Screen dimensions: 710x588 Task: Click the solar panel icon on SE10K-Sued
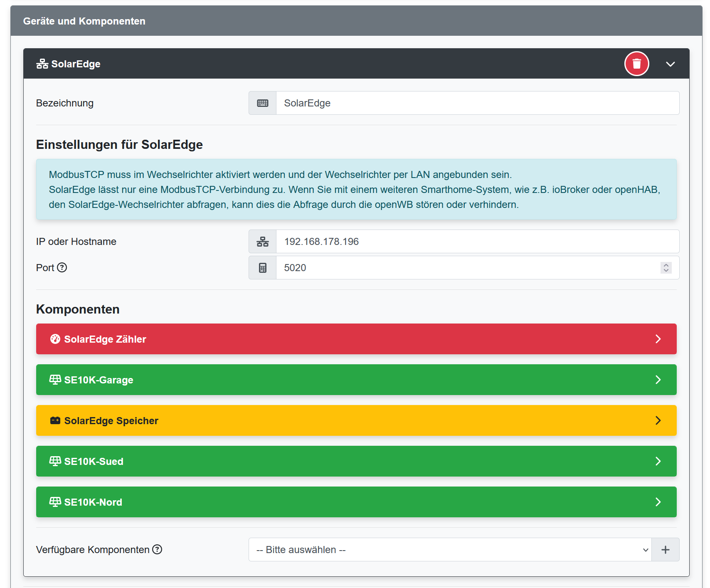pos(55,461)
